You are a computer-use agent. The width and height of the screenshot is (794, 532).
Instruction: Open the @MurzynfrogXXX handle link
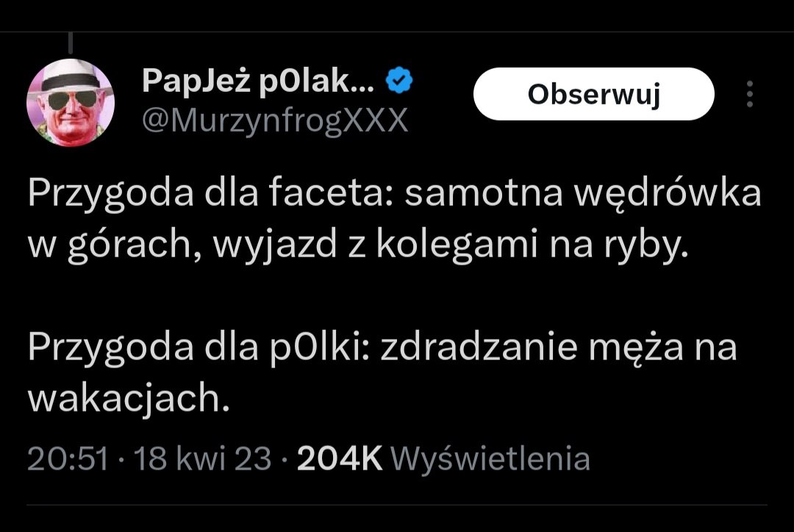tap(274, 120)
